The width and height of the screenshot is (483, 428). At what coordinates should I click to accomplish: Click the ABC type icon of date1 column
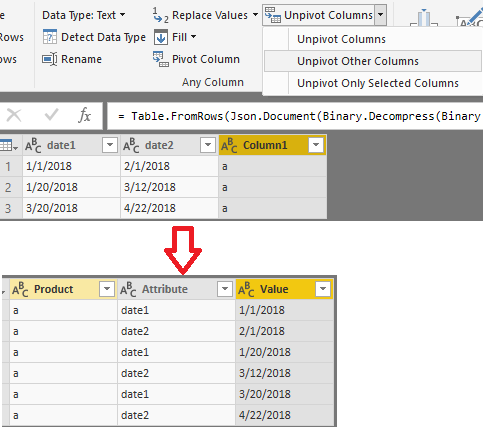pyautogui.click(x=33, y=145)
